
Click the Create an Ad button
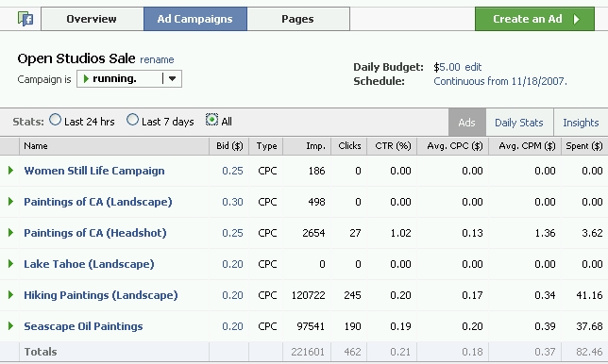click(534, 19)
